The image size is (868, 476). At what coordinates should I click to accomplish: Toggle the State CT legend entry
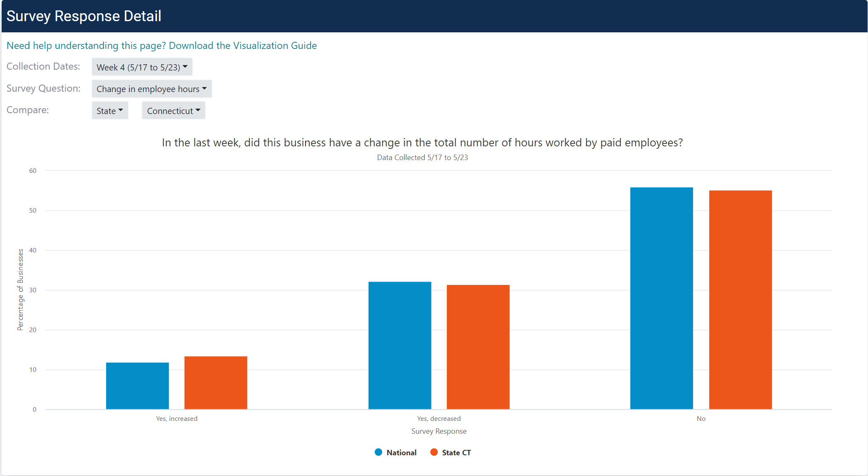[456, 452]
